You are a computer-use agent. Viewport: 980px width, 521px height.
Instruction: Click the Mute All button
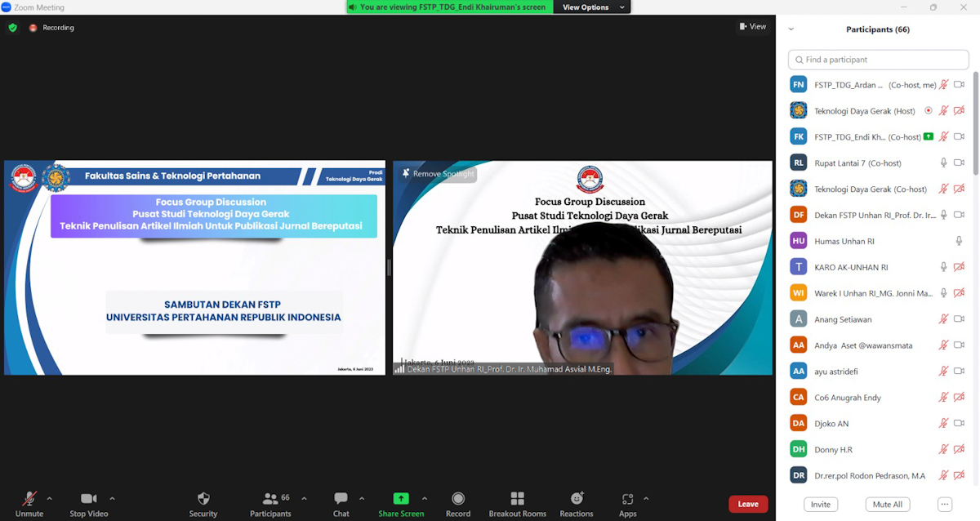[x=888, y=505]
